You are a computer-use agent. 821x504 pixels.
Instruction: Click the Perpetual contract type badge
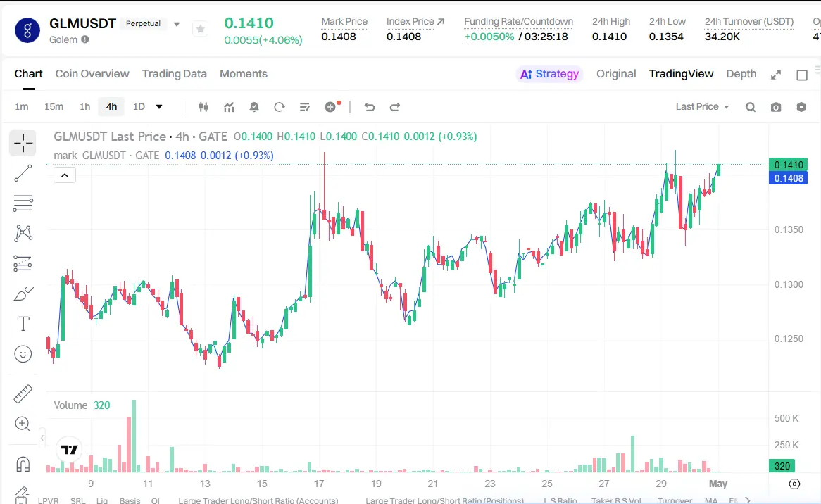pyautogui.click(x=143, y=23)
